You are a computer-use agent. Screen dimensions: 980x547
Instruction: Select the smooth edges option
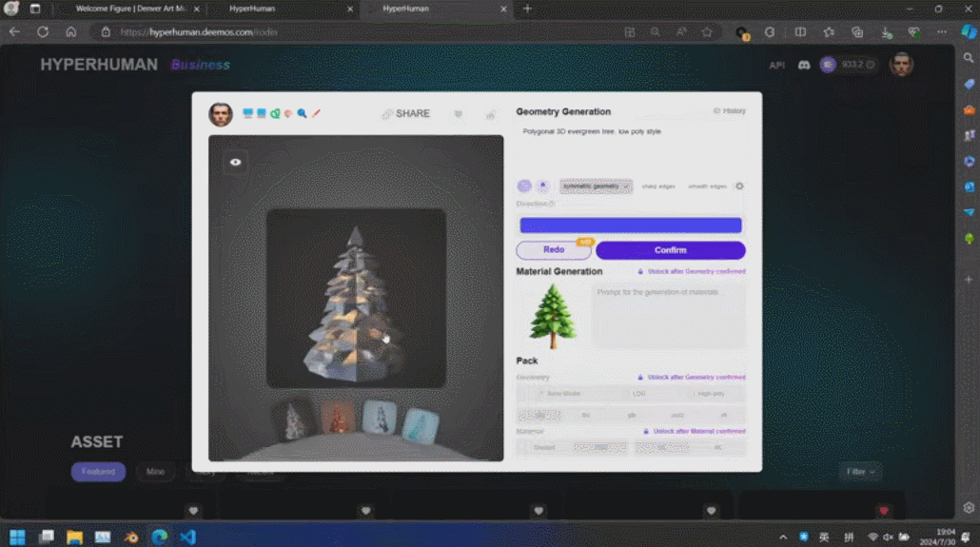click(x=707, y=186)
